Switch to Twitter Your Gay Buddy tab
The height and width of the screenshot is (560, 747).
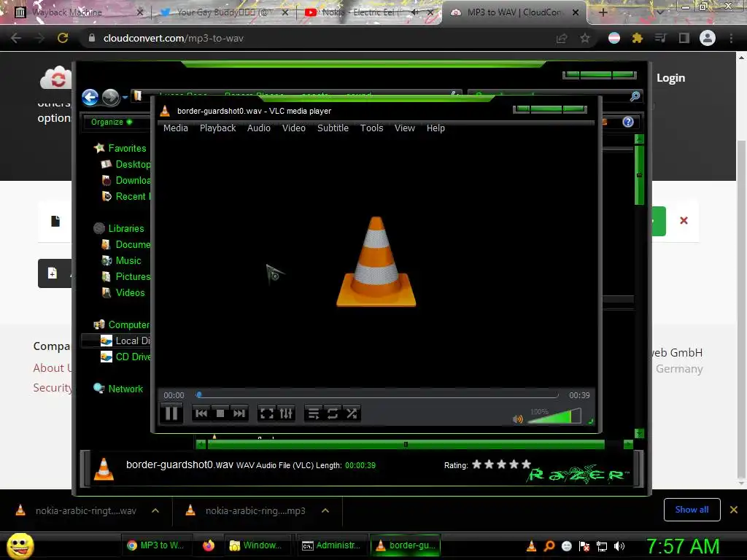224,12
